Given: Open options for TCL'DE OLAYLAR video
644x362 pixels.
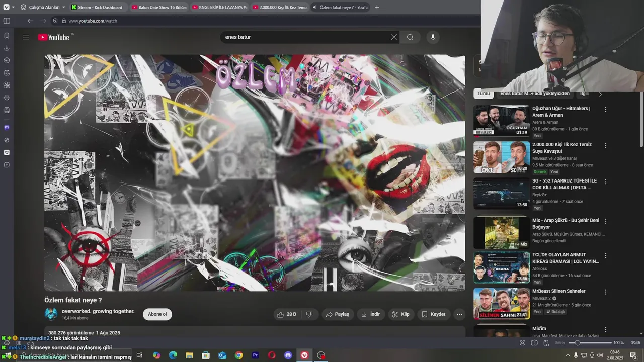Looking at the screenshot, I should tap(606, 255).
